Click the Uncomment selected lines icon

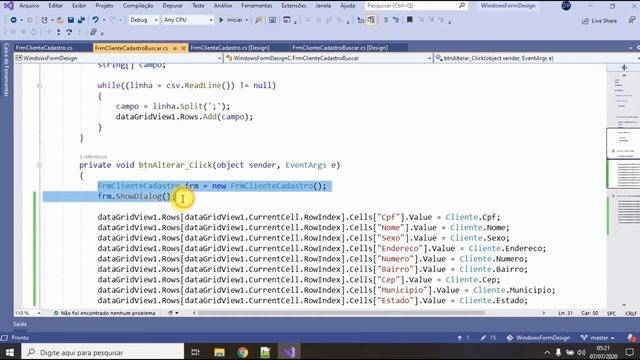396,20
